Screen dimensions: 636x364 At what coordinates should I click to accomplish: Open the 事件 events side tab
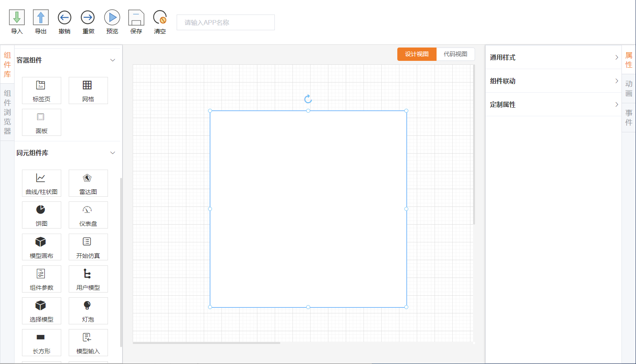[x=629, y=117]
